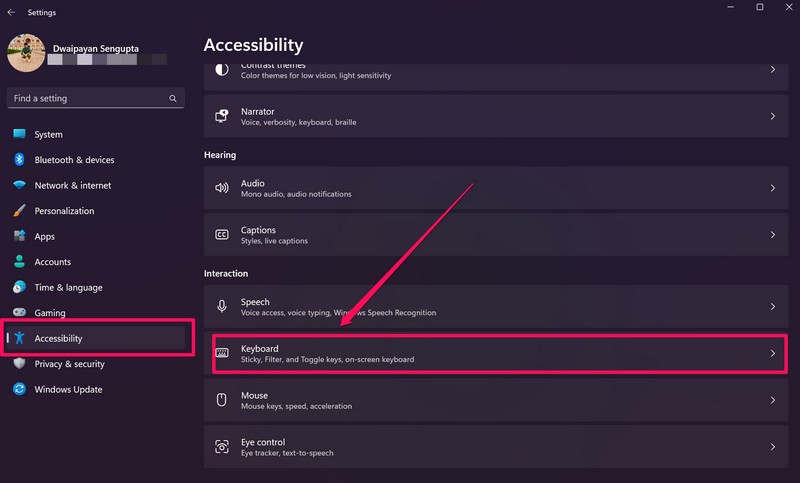Click the Audio speaker icon
Image resolution: width=800 pixels, height=483 pixels.
coord(222,188)
